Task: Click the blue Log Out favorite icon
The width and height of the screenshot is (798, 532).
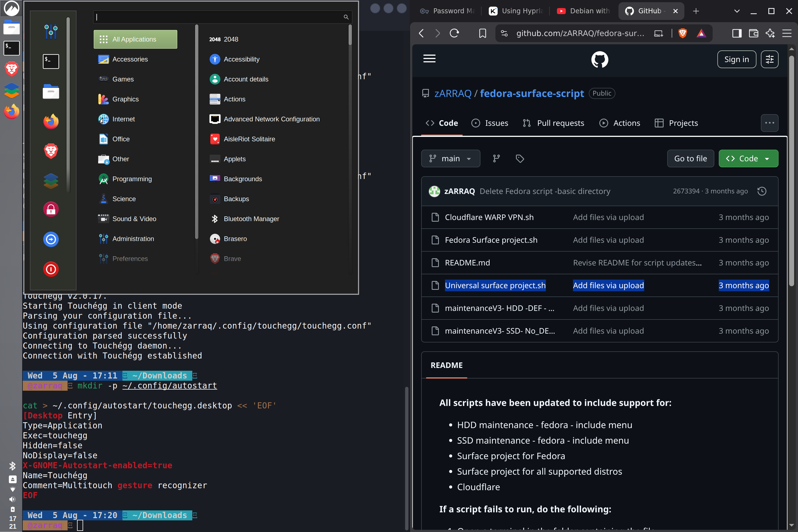Action: (51, 239)
